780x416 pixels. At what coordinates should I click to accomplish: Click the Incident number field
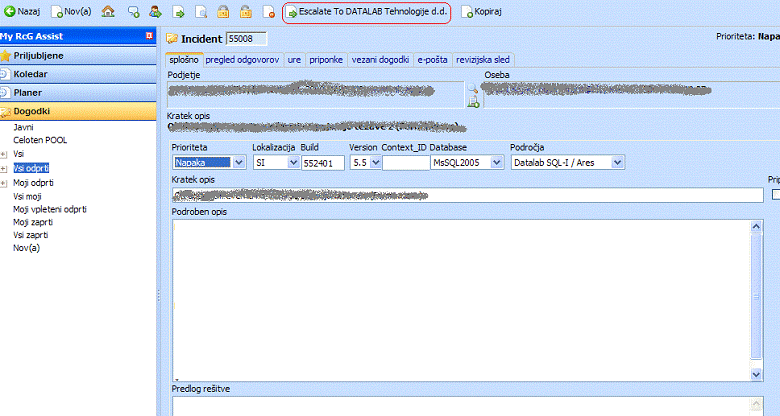tap(246, 39)
